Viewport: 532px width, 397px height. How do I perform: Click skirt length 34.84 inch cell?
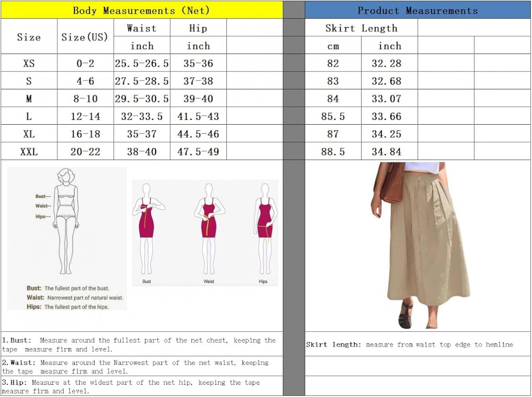click(x=389, y=151)
